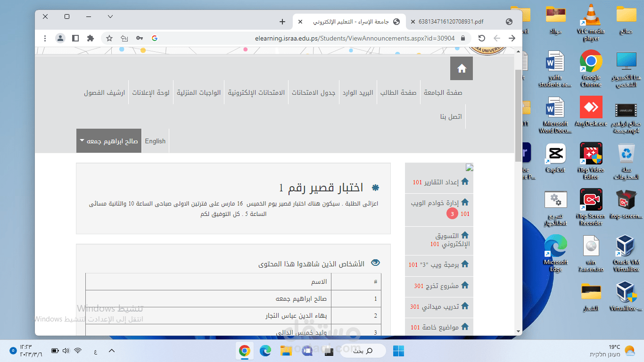644x362 pixels.
Task: Open course مشروع تخرج 301
Action: (x=439, y=286)
